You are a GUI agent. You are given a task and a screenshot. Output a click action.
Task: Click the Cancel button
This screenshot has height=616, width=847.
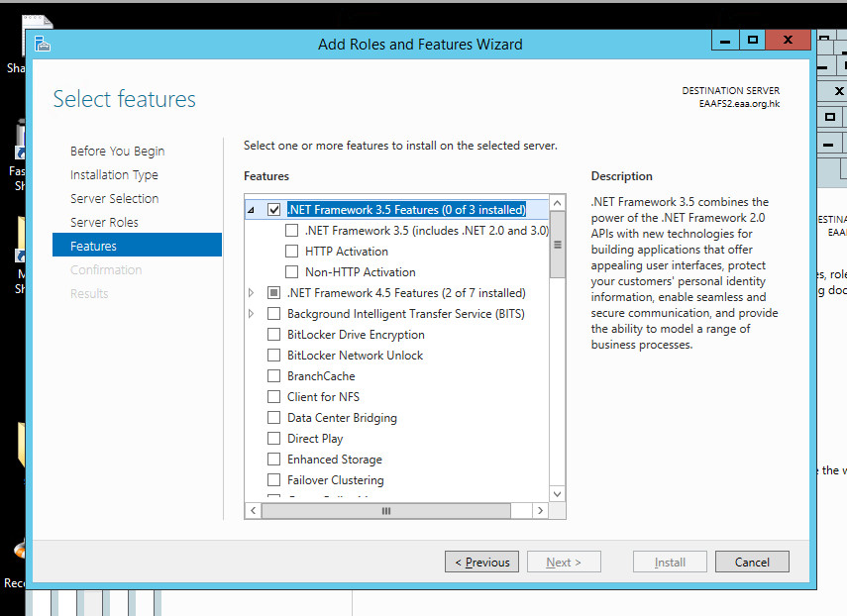tap(752, 562)
